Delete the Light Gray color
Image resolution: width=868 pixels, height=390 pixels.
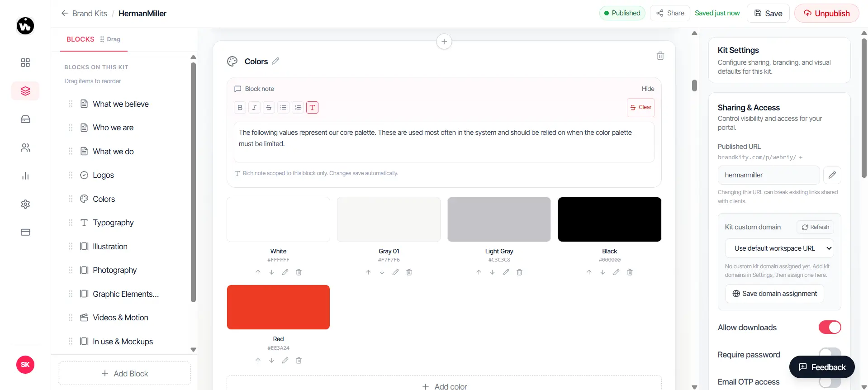[x=519, y=272]
